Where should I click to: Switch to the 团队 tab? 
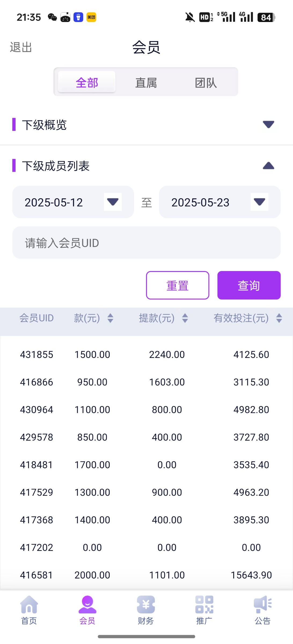tap(206, 82)
